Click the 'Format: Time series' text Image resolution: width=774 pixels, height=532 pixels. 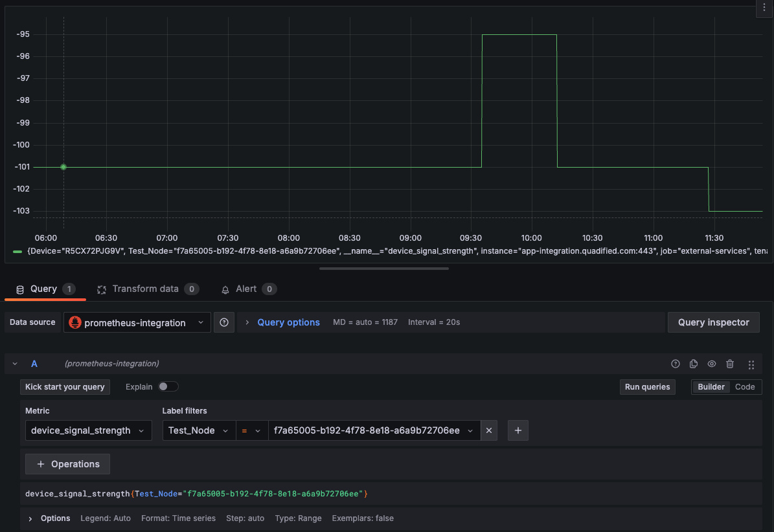[178, 518]
